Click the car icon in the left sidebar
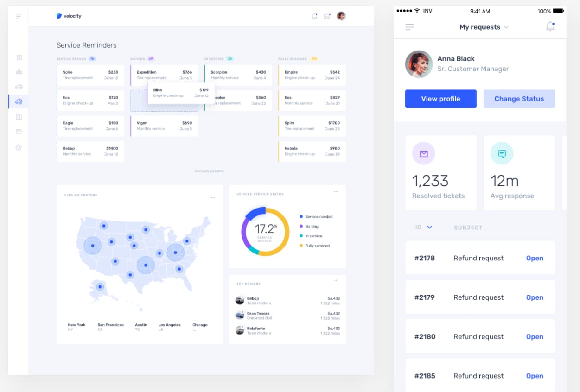Screen dimensions: 580x392 click(x=19, y=87)
